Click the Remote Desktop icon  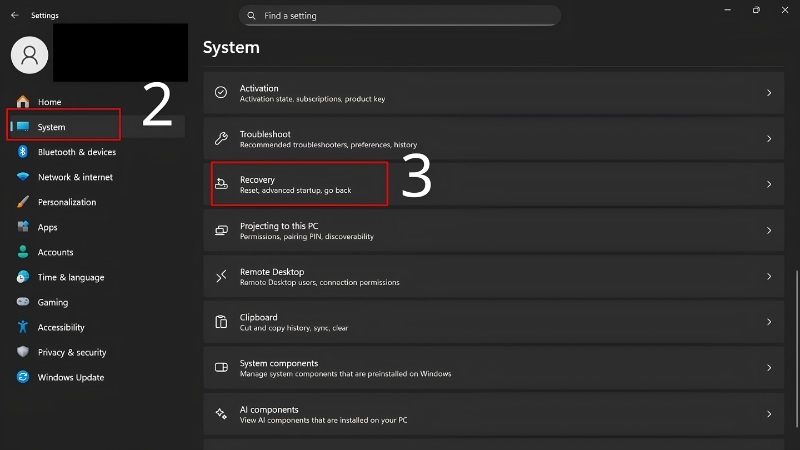point(221,276)
